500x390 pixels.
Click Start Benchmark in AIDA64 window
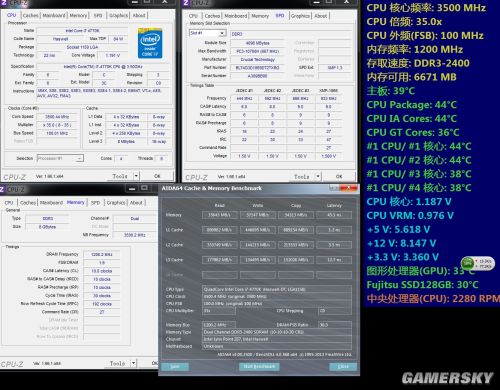coord(259,367)
